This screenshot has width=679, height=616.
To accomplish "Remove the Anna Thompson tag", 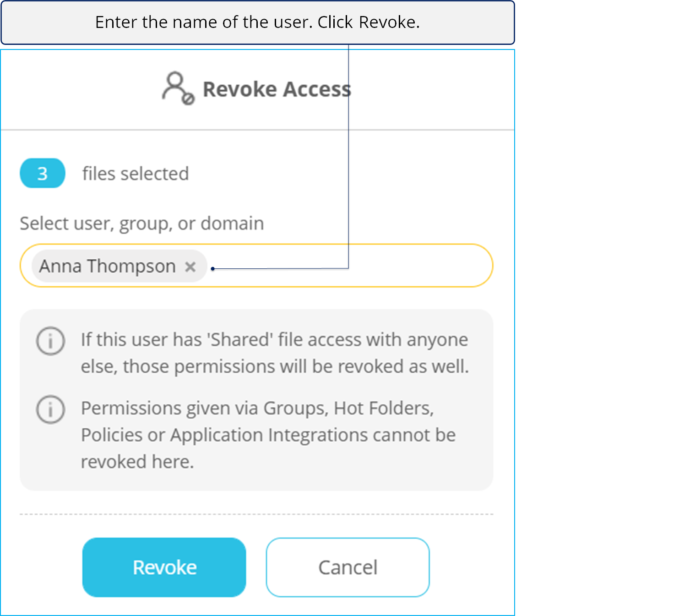I will click(190, 267).
